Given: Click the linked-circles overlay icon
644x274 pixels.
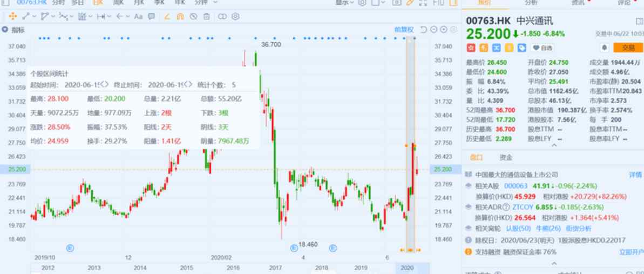Looking at the screenshot, I should coord(222,16).
